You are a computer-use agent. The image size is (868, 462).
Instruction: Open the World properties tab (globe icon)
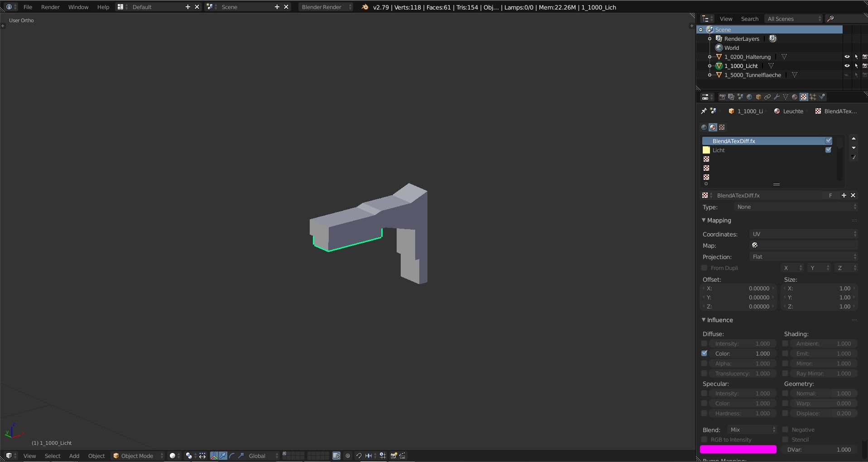coord(749,97)
